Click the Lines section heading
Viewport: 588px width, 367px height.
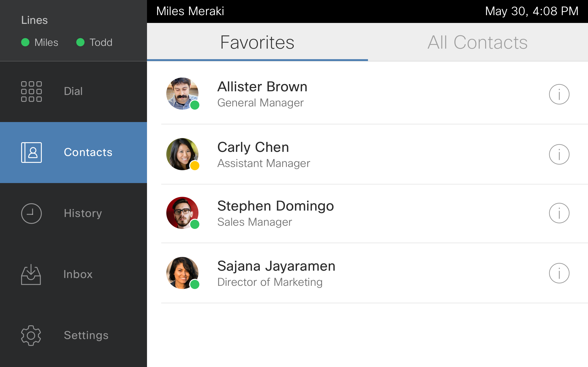click(34, 20)
